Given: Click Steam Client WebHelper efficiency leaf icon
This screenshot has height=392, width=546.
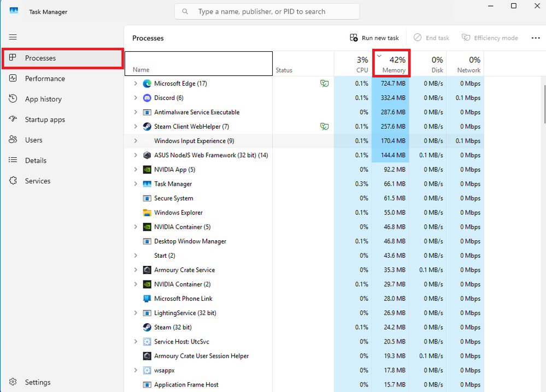Looking at the screenshot, I should 324,127.
